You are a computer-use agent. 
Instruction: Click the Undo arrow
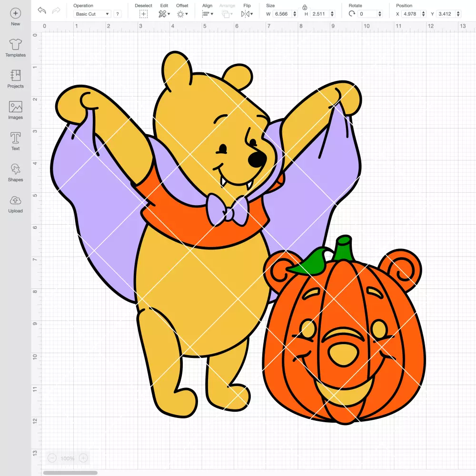coord(42,10)
